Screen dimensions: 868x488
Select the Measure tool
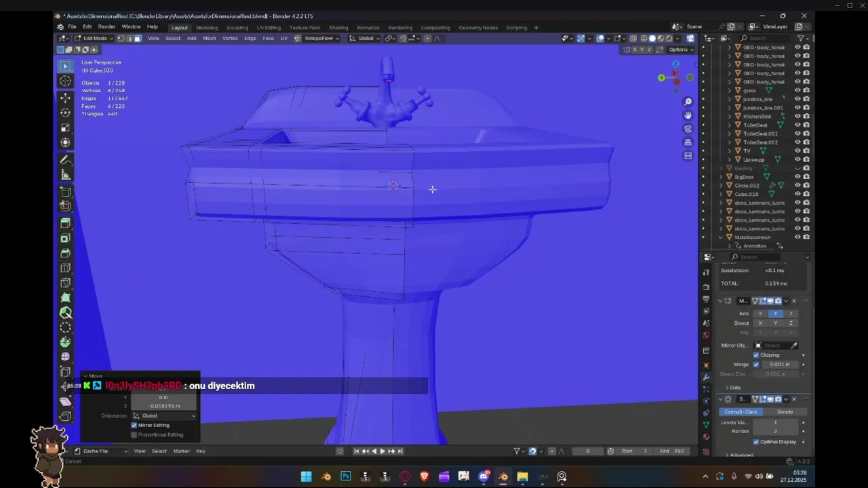coord(65,175)
